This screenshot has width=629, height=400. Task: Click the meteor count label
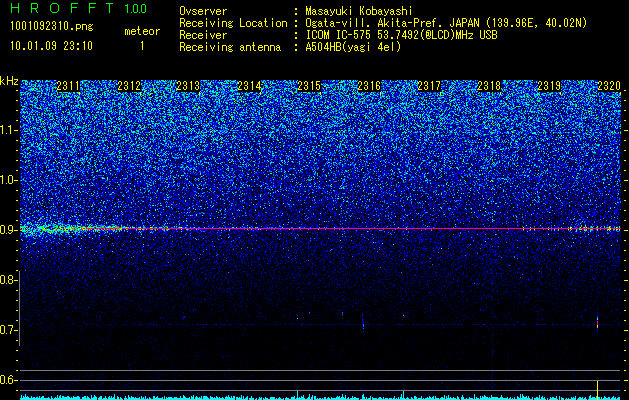pyautogui.click(x=142, y=31)
